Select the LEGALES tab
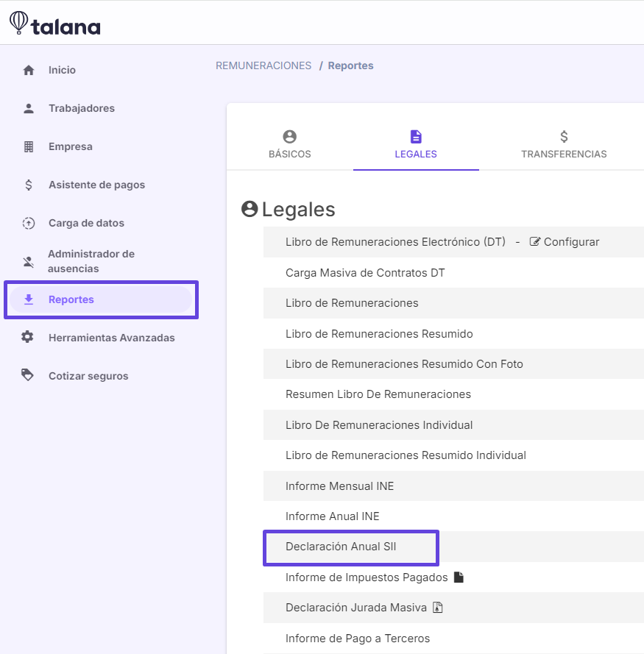This screenshot has height=654, width=644. point(416,145)
